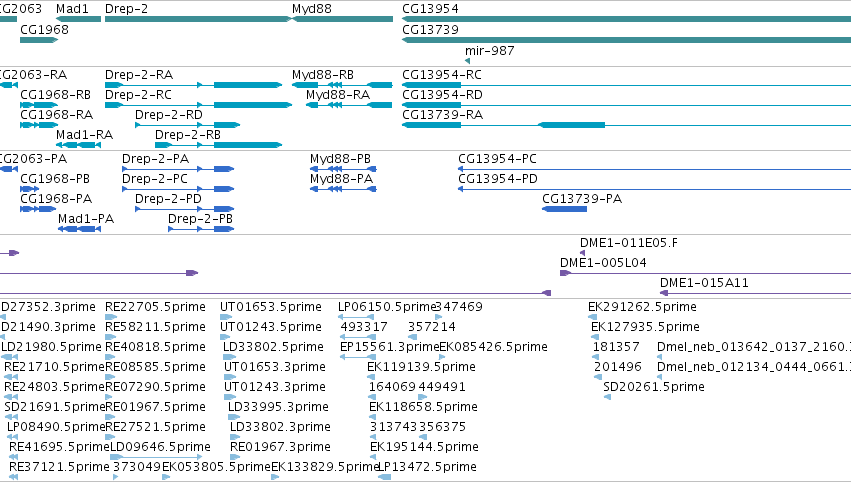Select EST EK127935.5prime
This screenshot has height=482, width=851.
[x=594, y=337]
